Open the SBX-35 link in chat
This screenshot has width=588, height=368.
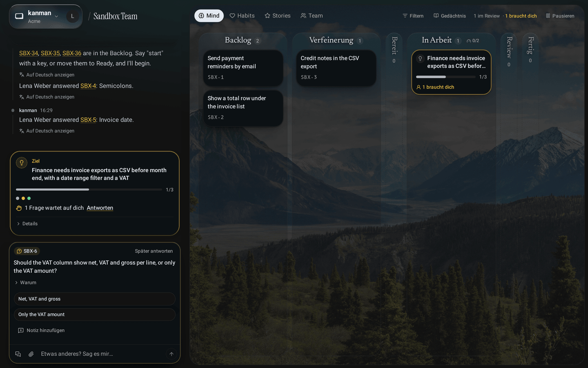coord(50,53)
